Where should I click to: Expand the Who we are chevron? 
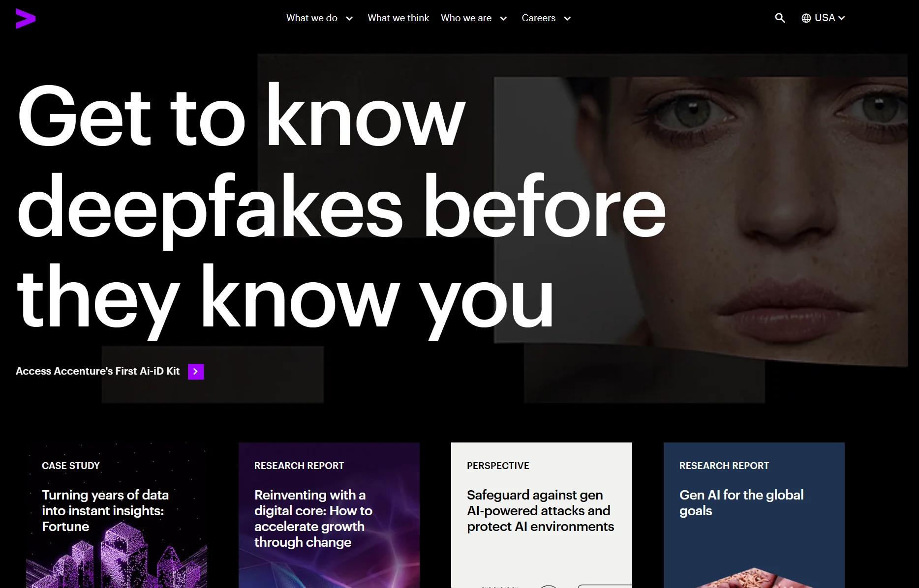tap(503, 19)
